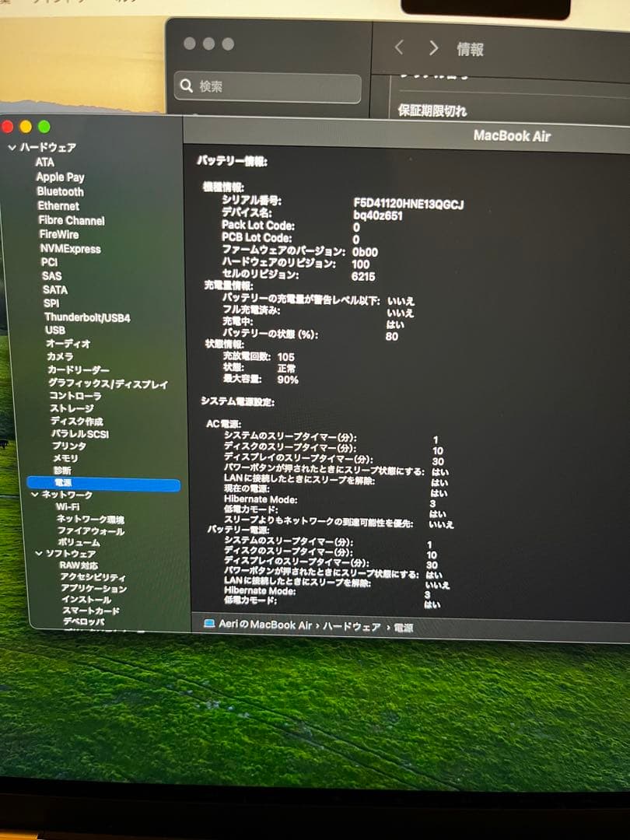Click the laptop icon in path bar

[208, 625]
